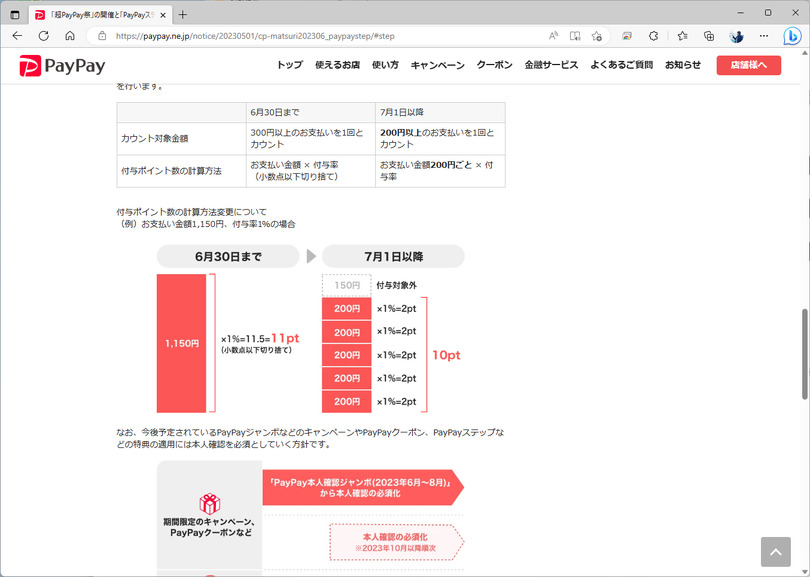
Task: Click the PayPay logo
Action: tap(62, 66)
